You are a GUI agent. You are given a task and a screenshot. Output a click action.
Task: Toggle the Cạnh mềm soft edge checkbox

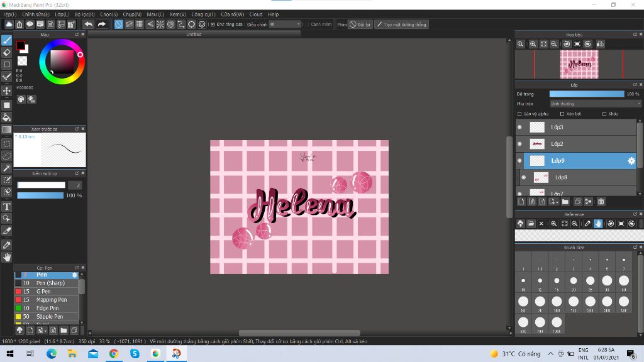307,25
